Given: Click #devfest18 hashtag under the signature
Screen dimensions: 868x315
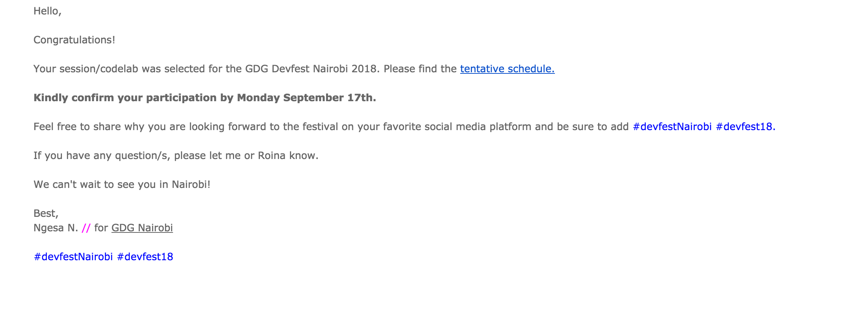Looking at the screenshot, I should [x=145, y=257].
